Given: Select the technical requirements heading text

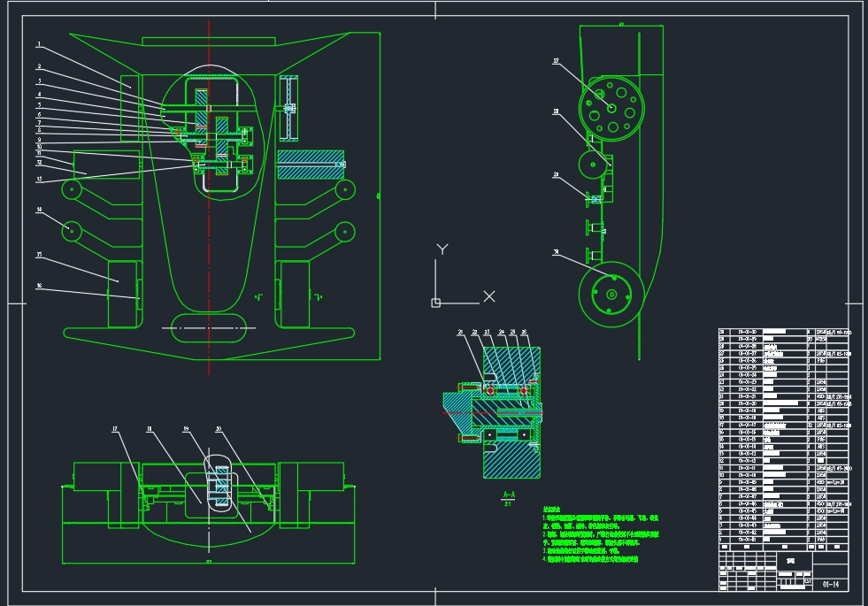Looking at the screenshot, I should 551,510.
